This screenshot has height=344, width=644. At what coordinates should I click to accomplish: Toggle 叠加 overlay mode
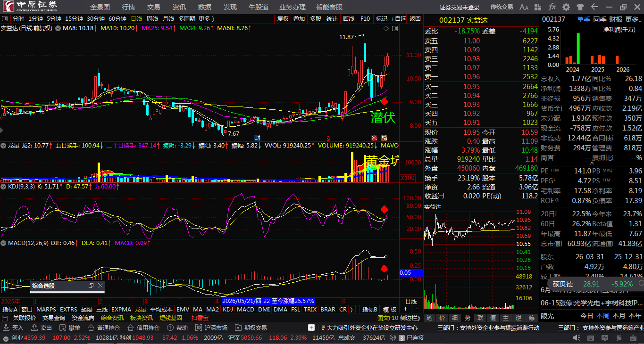coord(299,19)
